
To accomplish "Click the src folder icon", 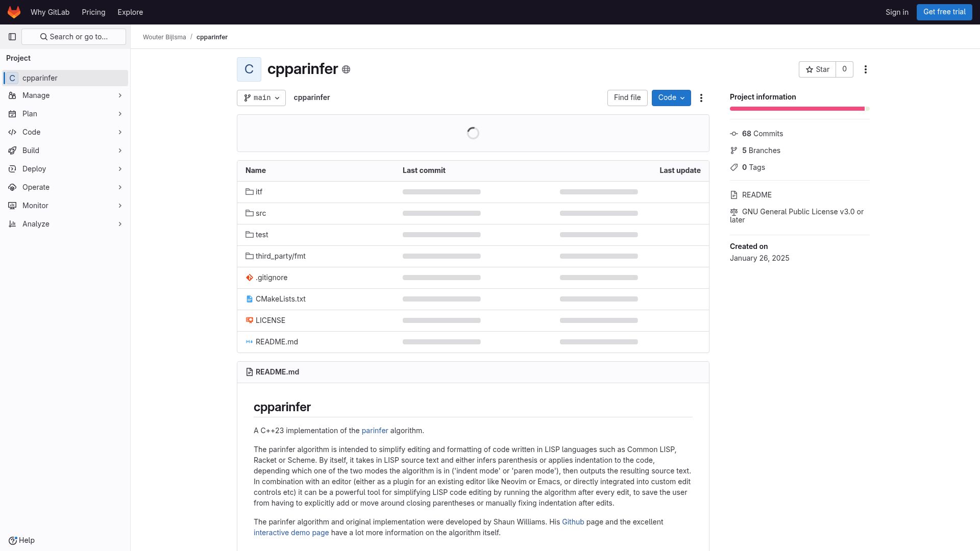I will pos(250,213).
